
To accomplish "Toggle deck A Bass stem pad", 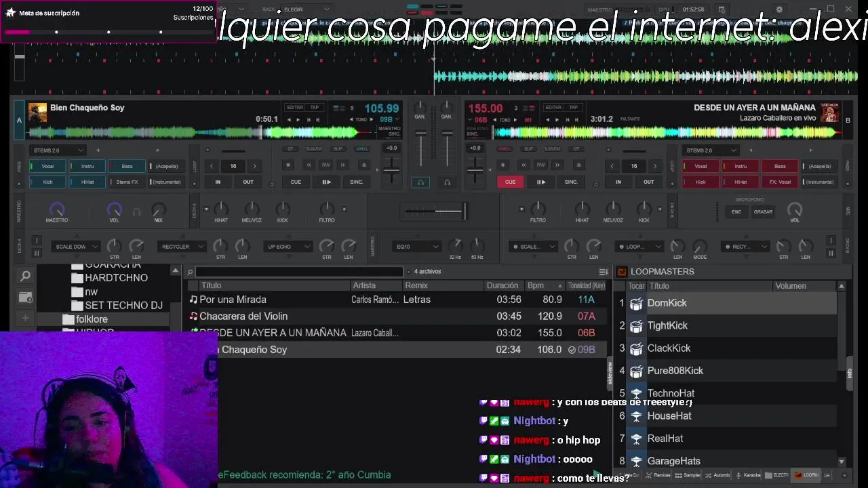I will [127, 166].
